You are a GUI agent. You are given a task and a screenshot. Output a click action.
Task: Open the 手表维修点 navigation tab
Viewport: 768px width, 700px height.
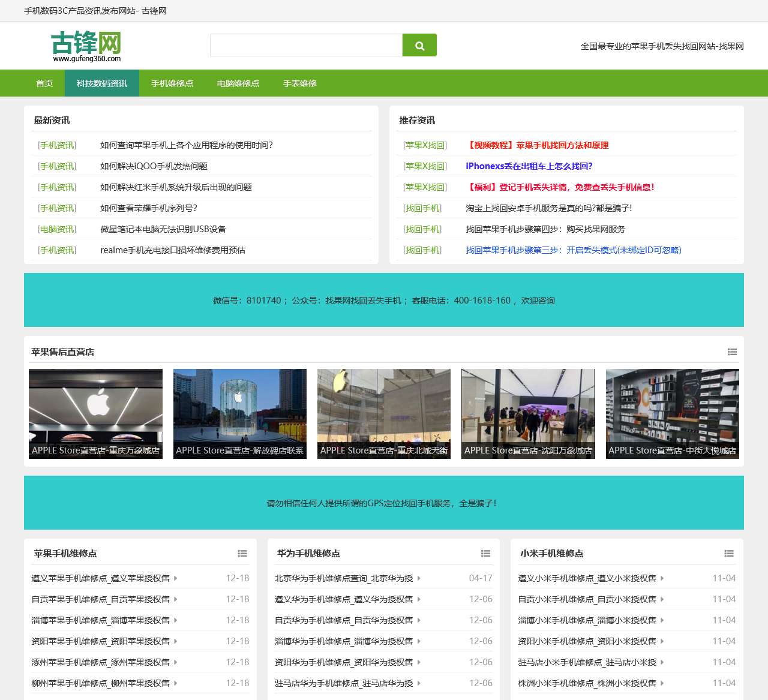(299, 83)
